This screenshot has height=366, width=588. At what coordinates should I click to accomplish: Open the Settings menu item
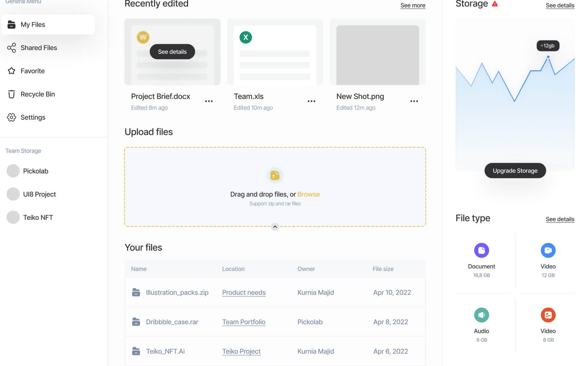pos(33,117)
